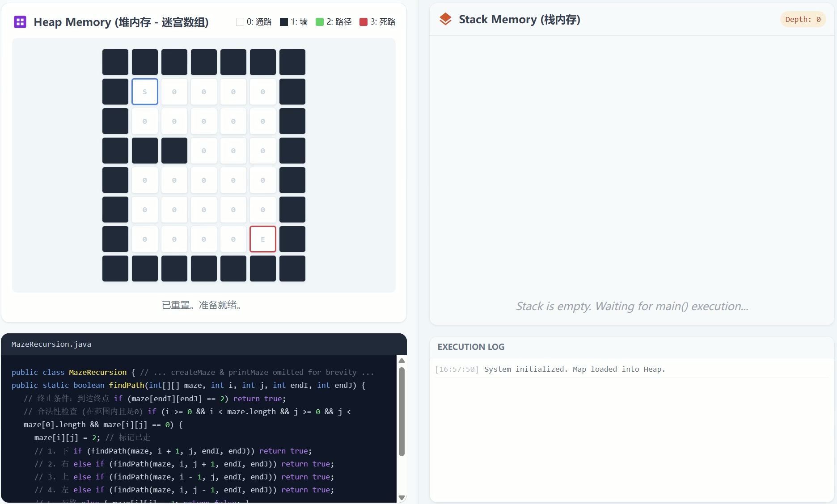Screen dimensions: 837x504
Task: Click the MazeRecursion.java file tab
Action: pos(51,344)
